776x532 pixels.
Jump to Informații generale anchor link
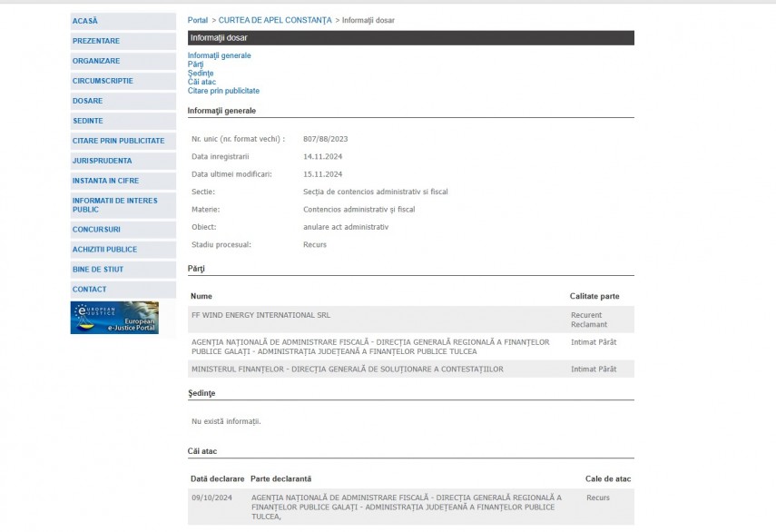(x=219, y=55)
